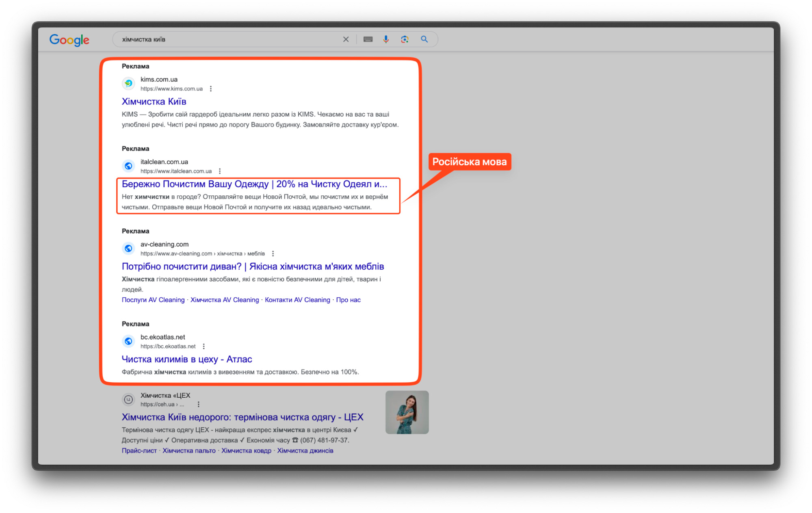Open the on-screen keyboard icon
This screenshot has width=812, height=513.
click(x=368, y=39)
